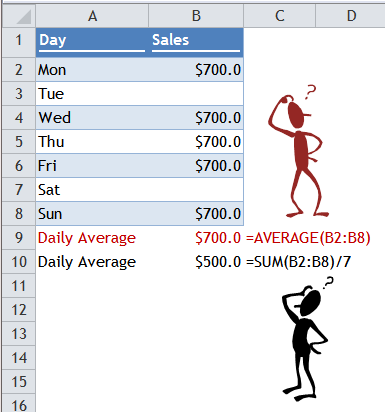The image size is (385, 412).
Task: Select row 10 header
Action: pos(19,262)
